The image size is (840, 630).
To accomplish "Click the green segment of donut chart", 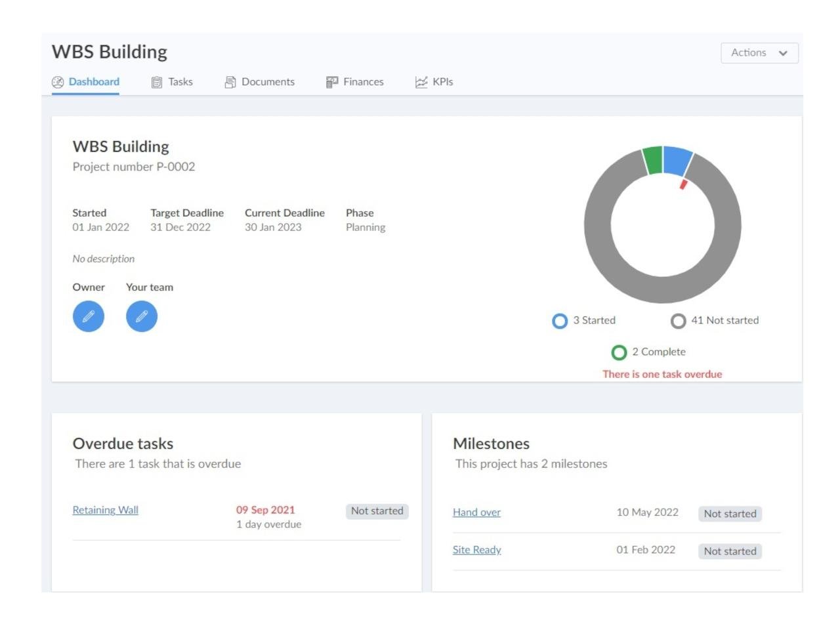I will pyautogui.click(x=652, y=160).
